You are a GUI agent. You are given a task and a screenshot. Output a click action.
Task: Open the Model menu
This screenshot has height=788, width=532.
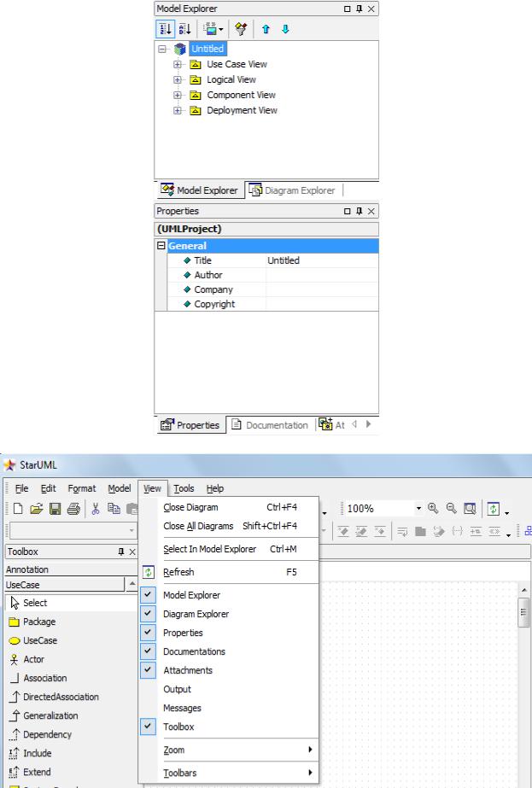120,488
